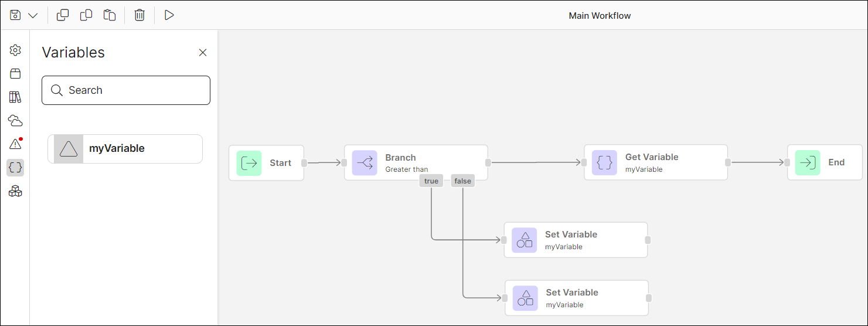The width and height of the screenshot is (868, 326).
Task: Run the workflow with play button
Action: [169, 15]
